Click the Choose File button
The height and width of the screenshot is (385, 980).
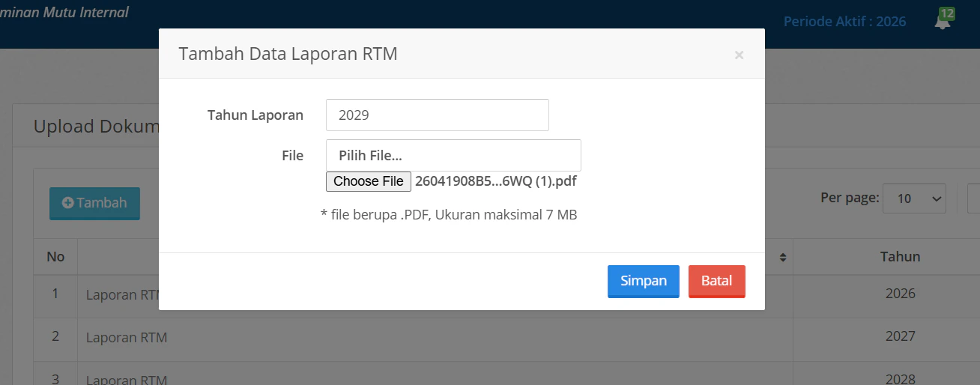pos(369,181)
